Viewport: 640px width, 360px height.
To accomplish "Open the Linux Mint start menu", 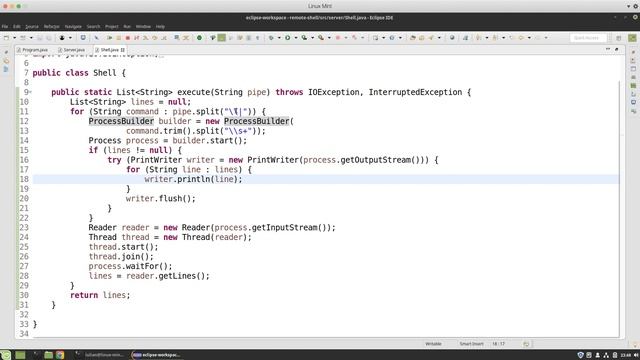I will coord(5,355).
